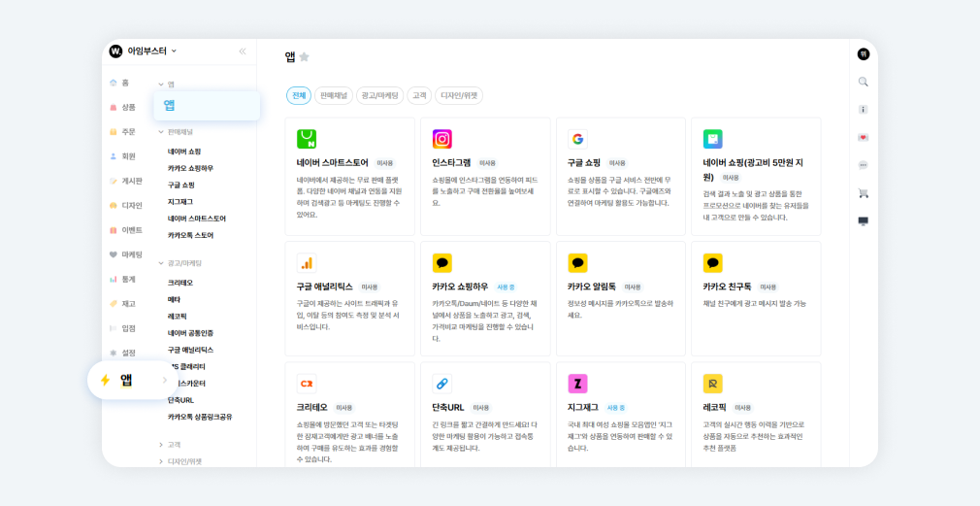Click the heart envelope icon in right rail
This screenshot has width=980, height=506.
tap(864, 138)
